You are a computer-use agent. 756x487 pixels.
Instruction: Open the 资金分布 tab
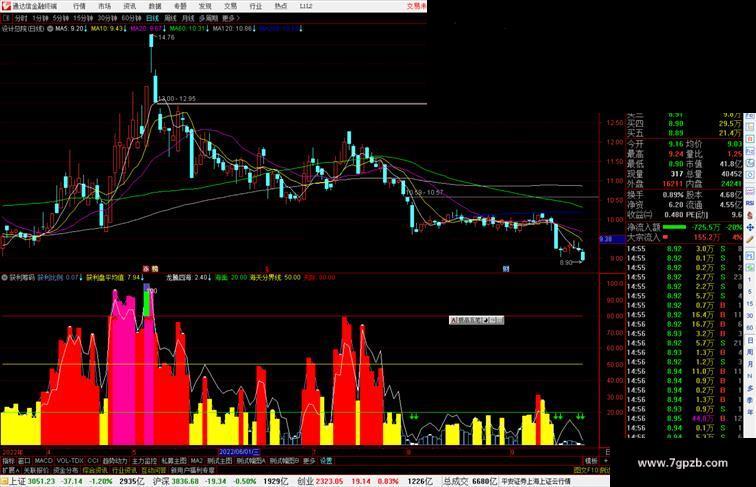pos(66,470)
